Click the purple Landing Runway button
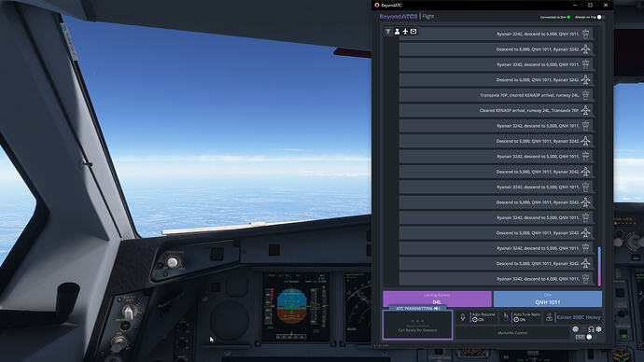 pyautogui.click(x=437, y=299)
